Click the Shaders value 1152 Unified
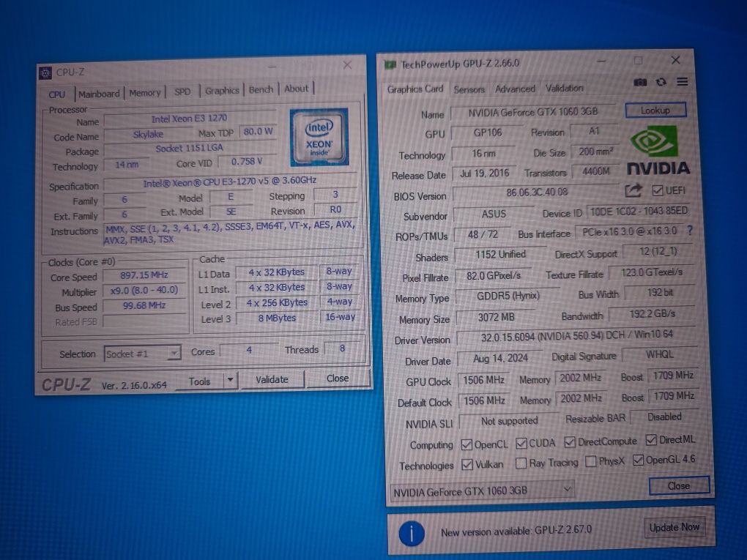The width and height of the screenshot is (747, 560). point(500,254)
